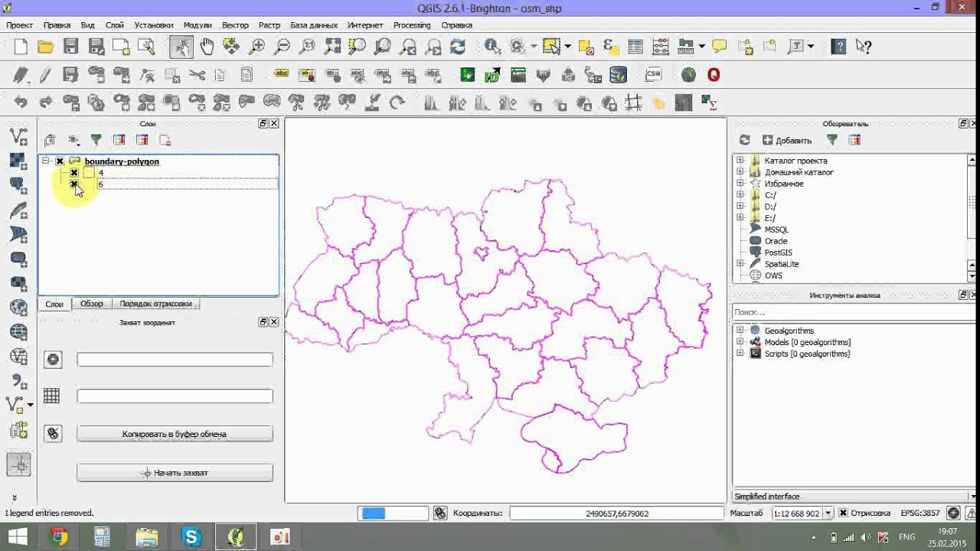The width and height of the screenshot is (980, 551).
Task: Zoom to full extent of map
Action: 332,47
